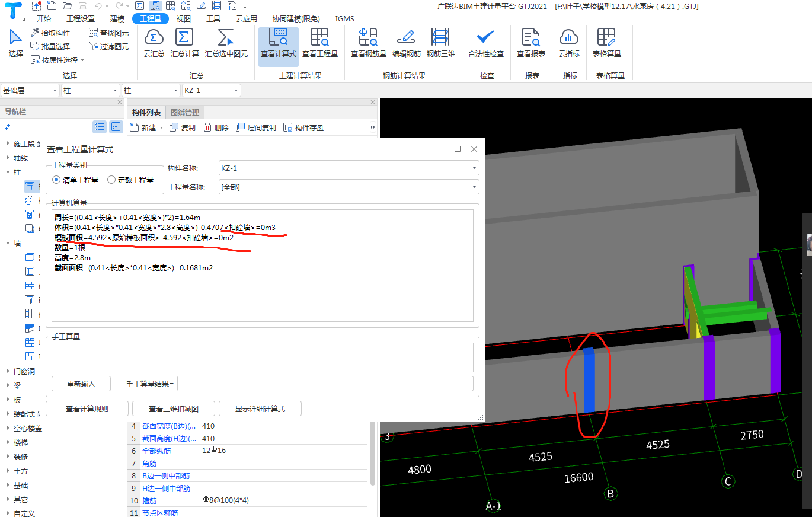Click 构件存盘 in component list toolbar

(303, 127)
